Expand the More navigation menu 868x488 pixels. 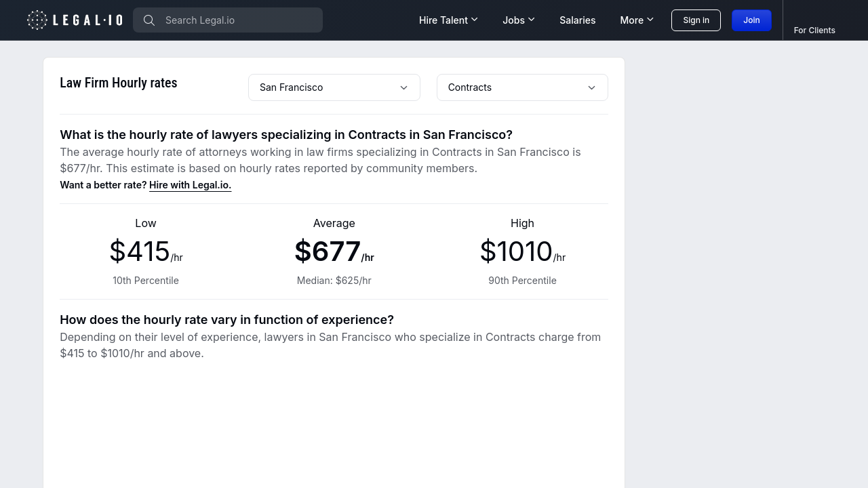tap(631, 20)
